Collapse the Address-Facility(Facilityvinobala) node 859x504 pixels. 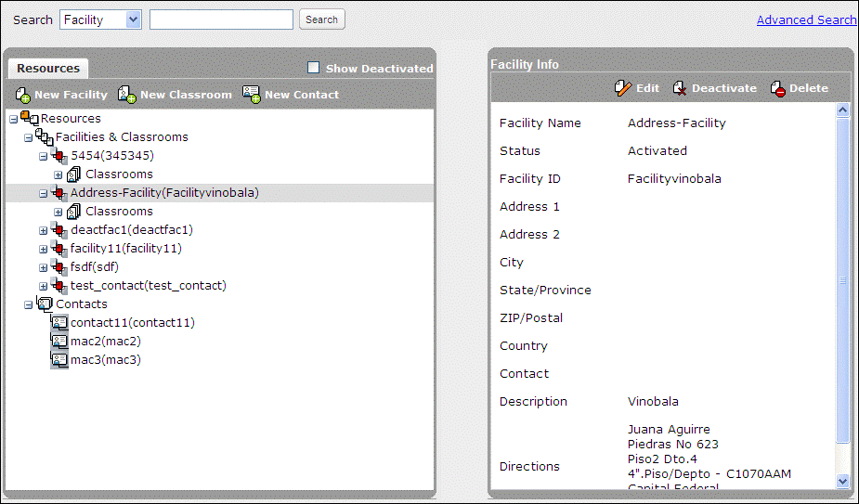tap(44, 194)
